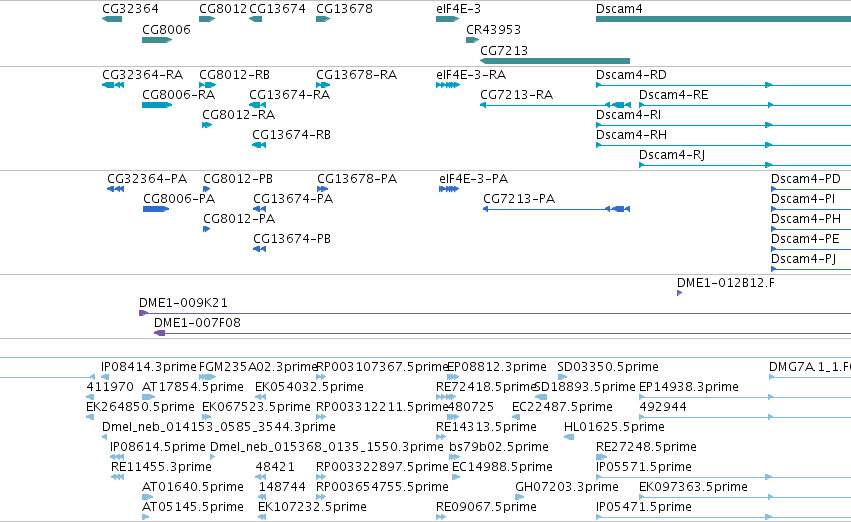The height and width of the screenshot is (522, 851).
Task: Select feature 411970
Action: pyautogui.click(x=110, y=387)
